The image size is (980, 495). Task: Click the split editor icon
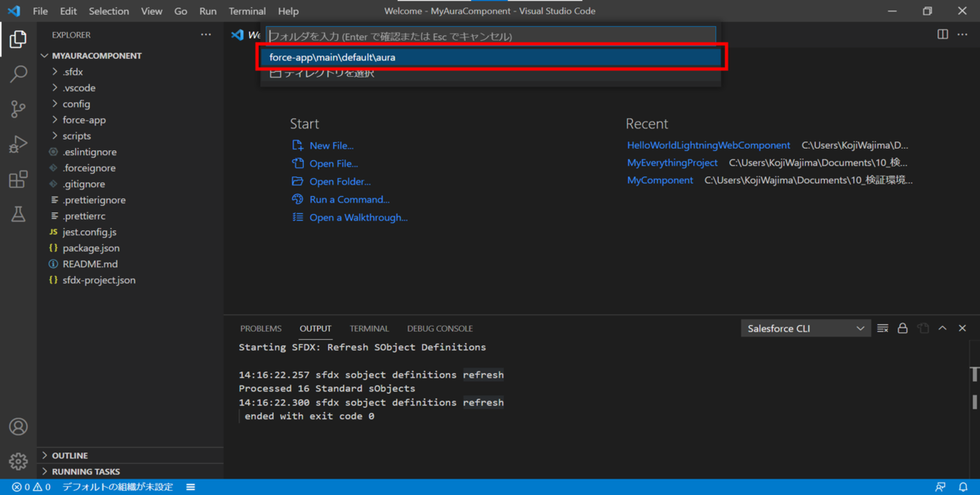942,34
